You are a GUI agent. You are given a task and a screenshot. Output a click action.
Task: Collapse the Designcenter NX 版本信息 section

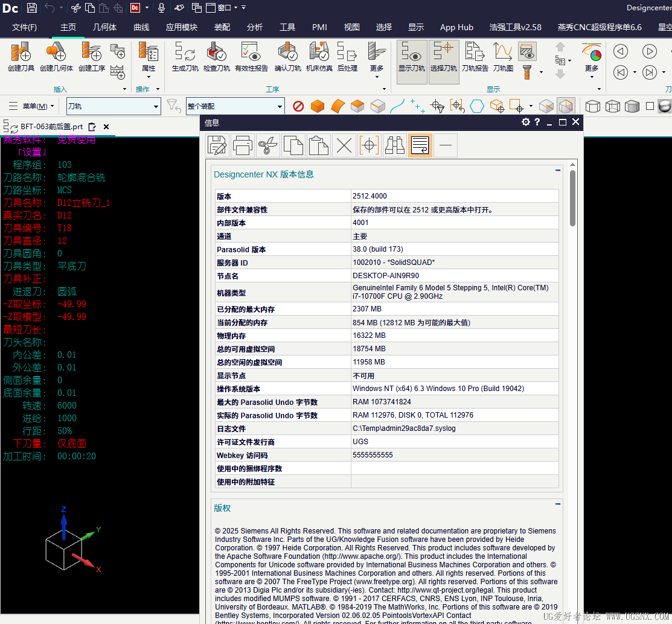[x=558, y=171]
